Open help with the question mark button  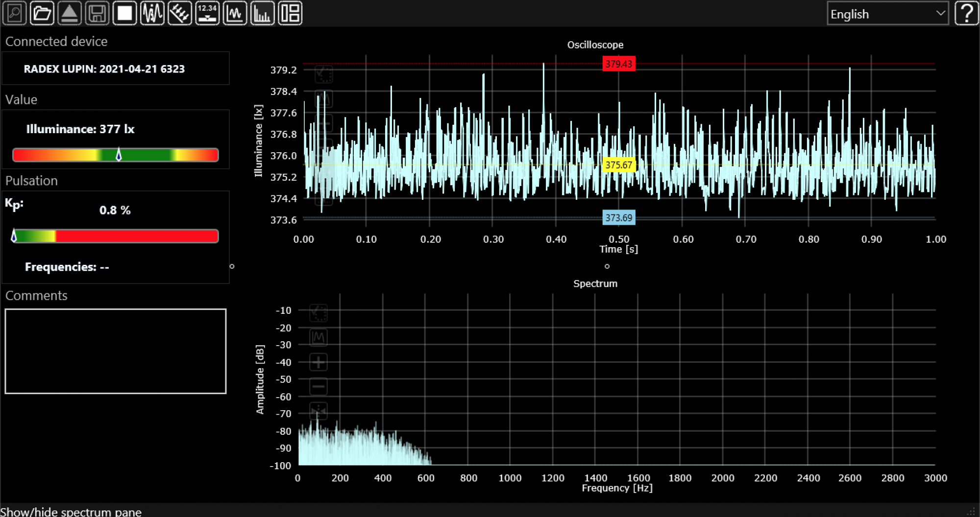pyautogui.click(x=967, y=13)
